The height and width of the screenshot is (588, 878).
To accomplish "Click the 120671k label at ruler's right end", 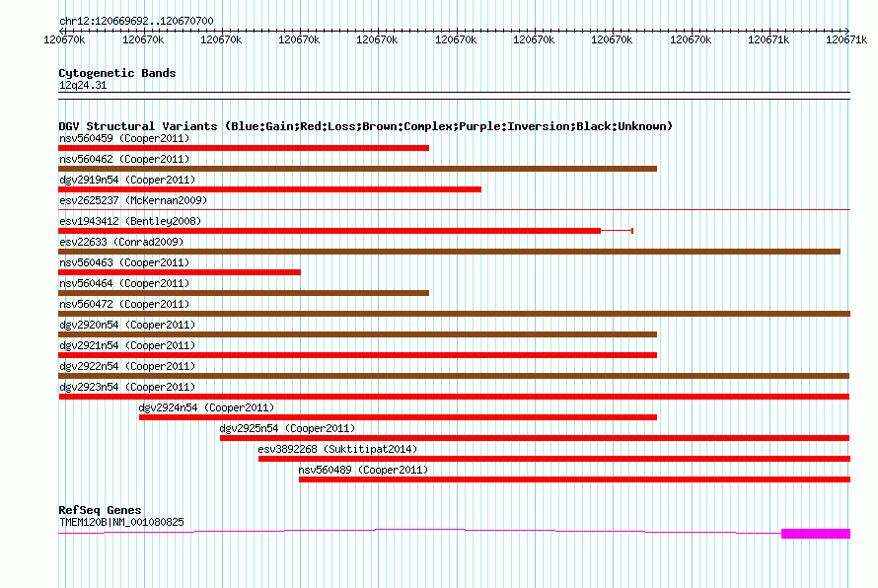I will (x=846, y=39).
